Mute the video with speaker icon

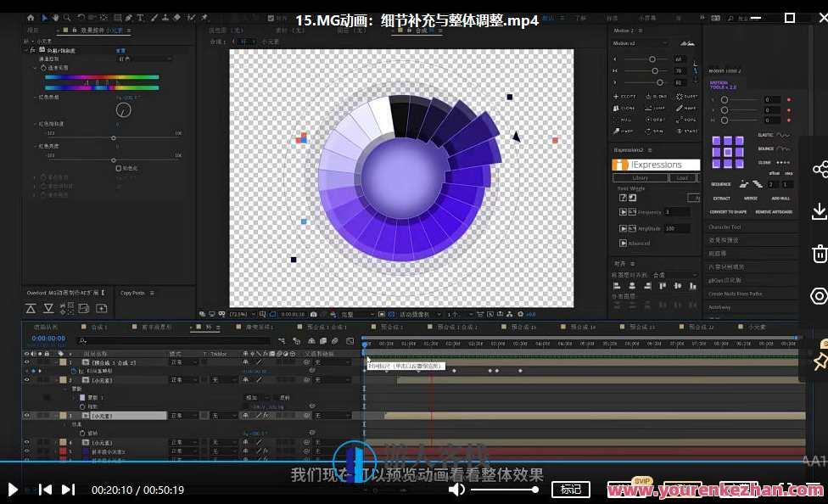(456, 490)
